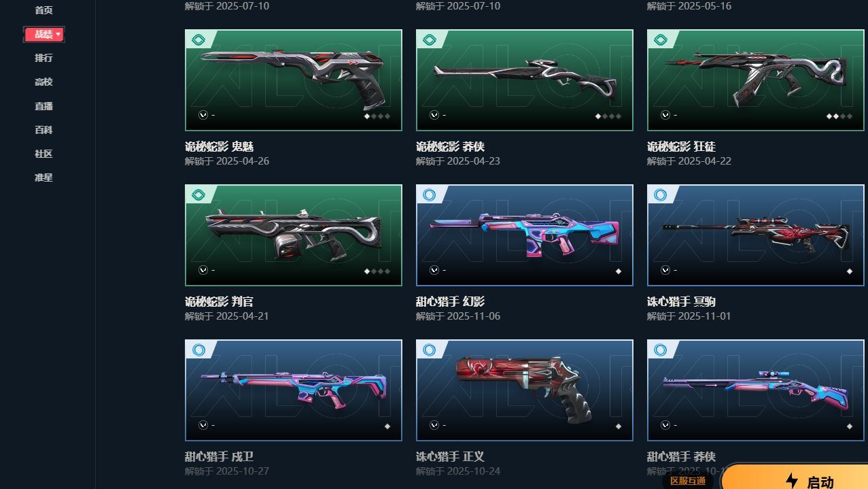The image size is (868, 489).
Task: Click the level diamond on 诛心猎手 冥驹
Action: click(849, 271)
